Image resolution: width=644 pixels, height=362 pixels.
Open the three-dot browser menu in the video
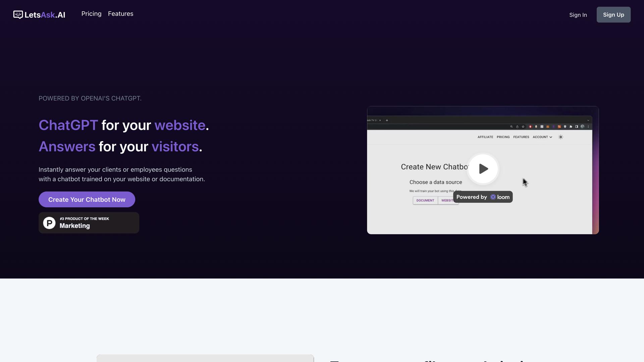coord(588,127)
